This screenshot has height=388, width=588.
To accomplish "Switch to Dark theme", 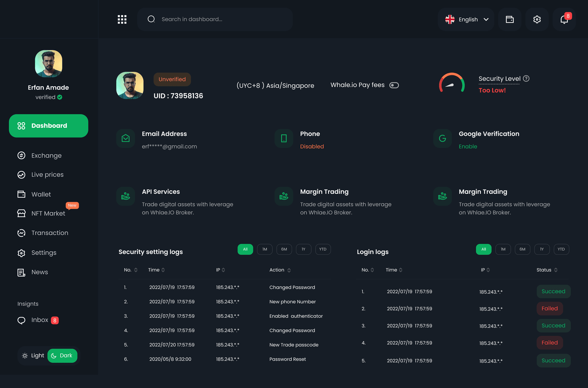I will [x=62, y=356].
